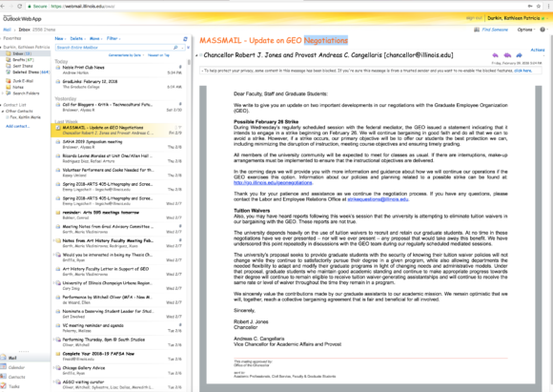This screenshot has height=392, width=553.
Task: Click the saved password key icon
Action: [530, 6]
